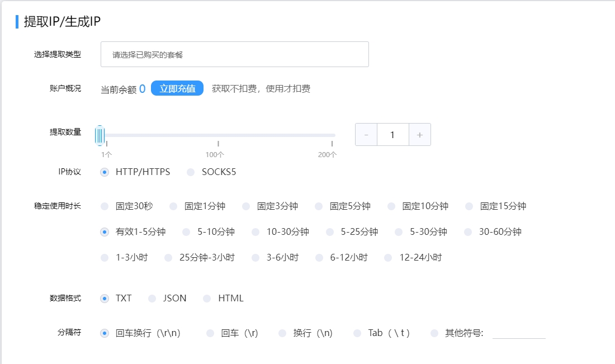Select 10-30分钟 stable duration

pyautogui.click(x=256, y=232)
